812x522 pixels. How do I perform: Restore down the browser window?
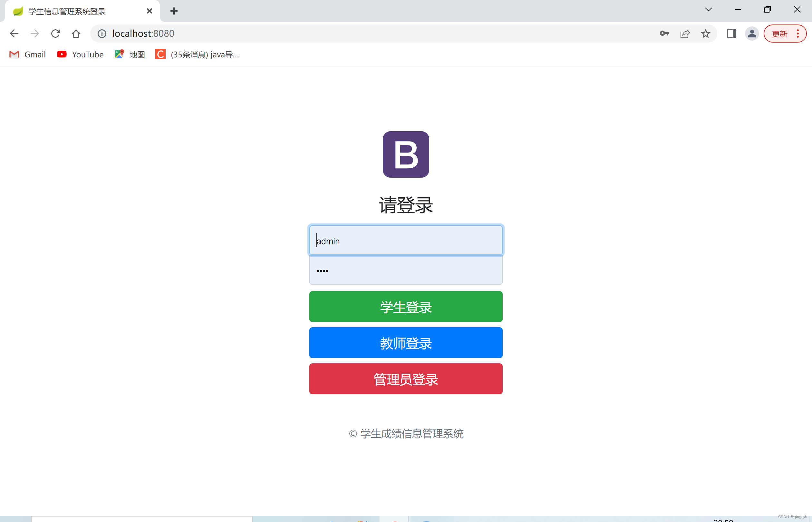coord(767,9)
